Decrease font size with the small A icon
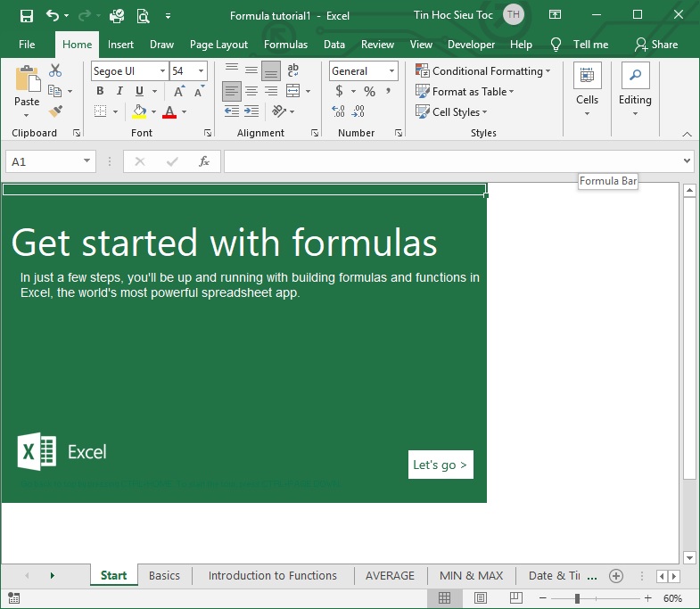 tap(199, 91)
